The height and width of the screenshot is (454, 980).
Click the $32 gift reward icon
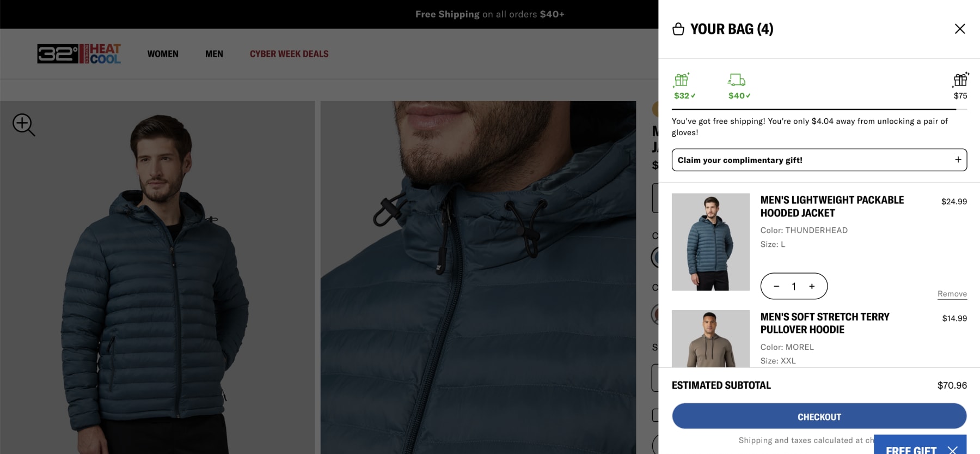[x=682, y=81]
